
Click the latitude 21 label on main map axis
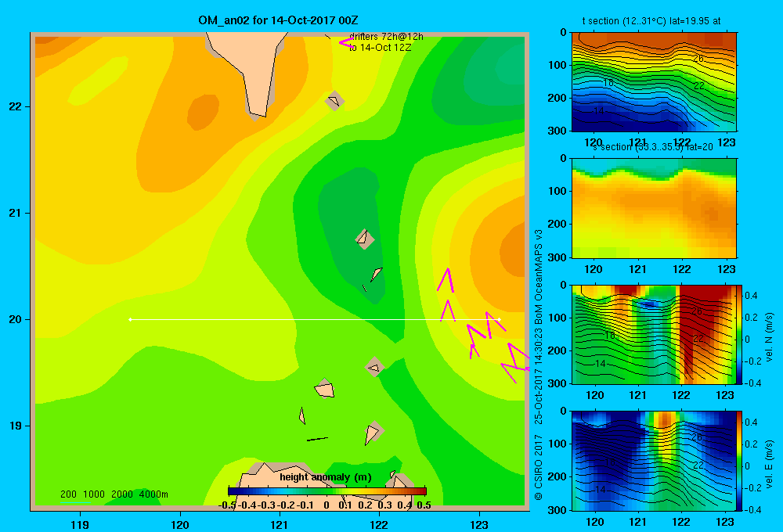tap(16, 213)
